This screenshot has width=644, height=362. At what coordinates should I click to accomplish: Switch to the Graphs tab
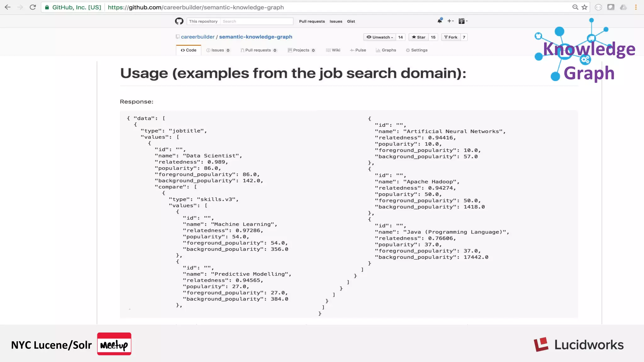pos(386,50)
